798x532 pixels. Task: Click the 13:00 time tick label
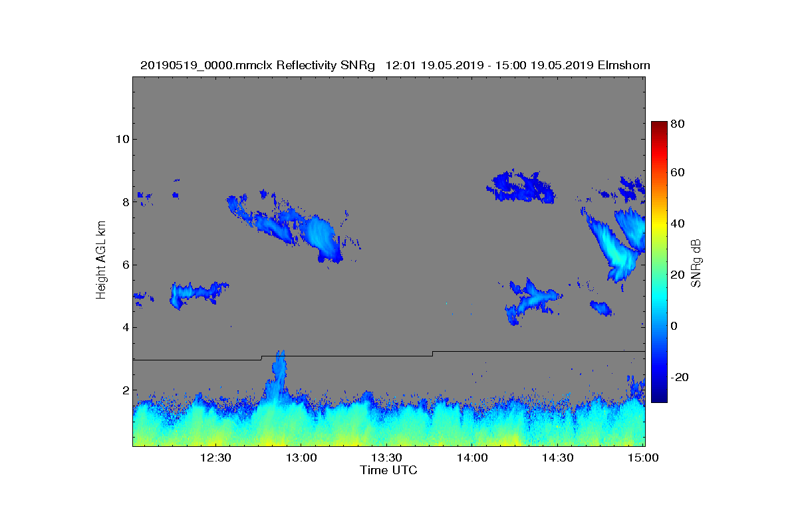pos(301,458)
